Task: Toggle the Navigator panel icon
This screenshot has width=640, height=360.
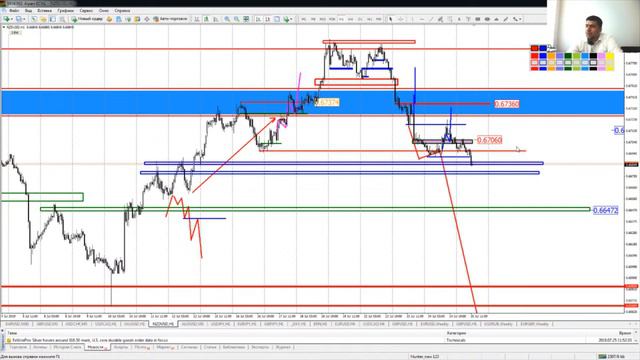Action: coord(53,19)
